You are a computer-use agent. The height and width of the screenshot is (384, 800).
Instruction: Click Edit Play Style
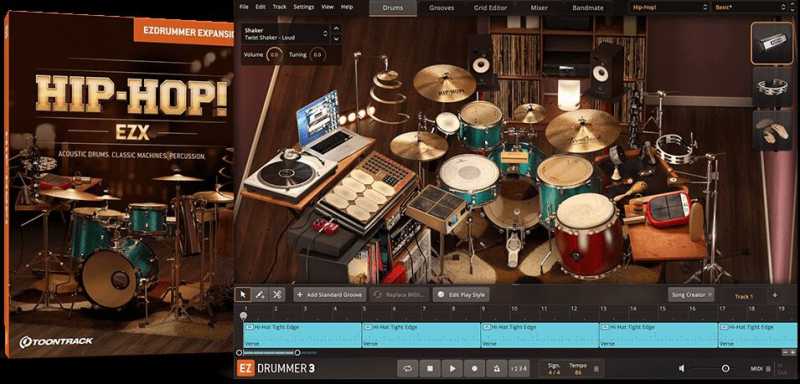tap(461, 295)
